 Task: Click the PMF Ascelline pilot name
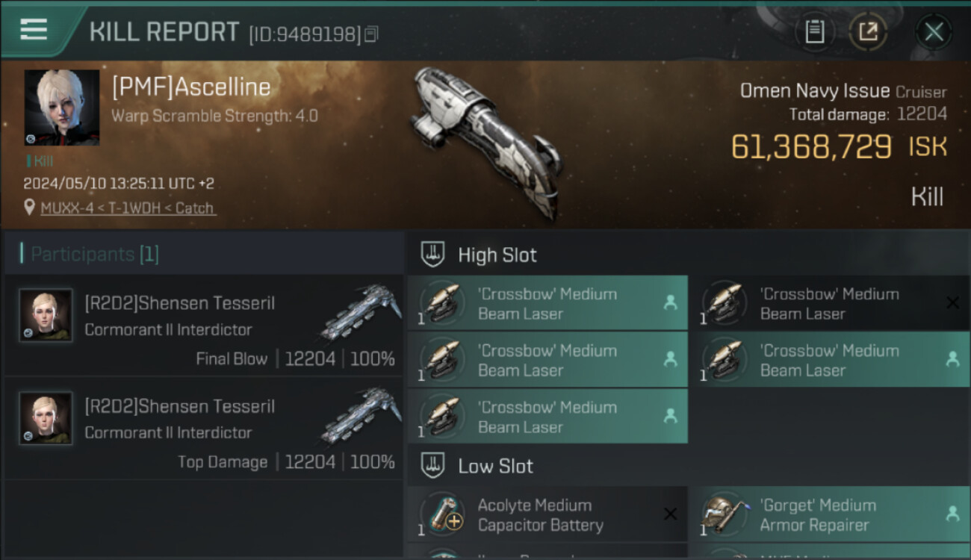191,87
